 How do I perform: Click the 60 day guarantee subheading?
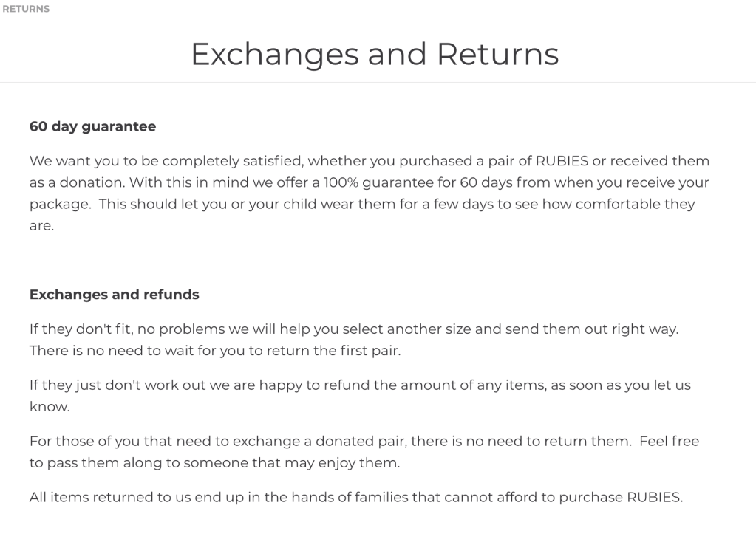(x=92, y=126)
